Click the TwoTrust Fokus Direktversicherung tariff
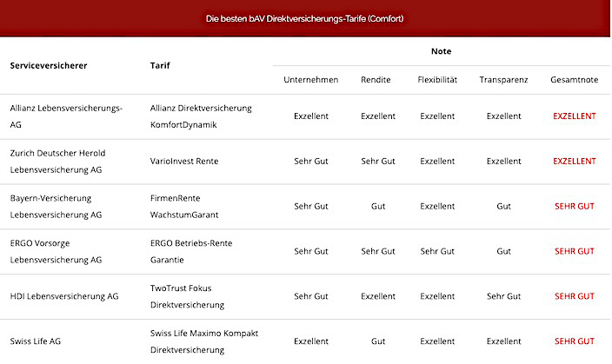 [x=188, y=297]
